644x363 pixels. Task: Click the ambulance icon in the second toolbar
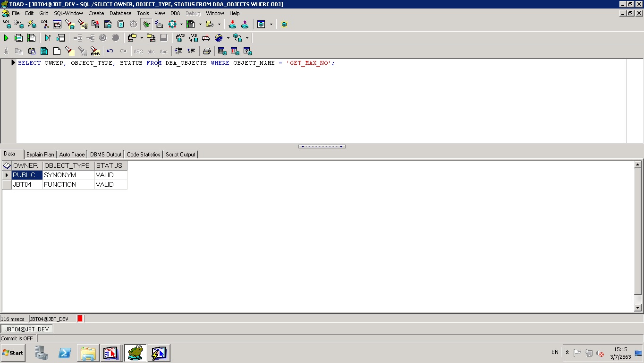206,38
